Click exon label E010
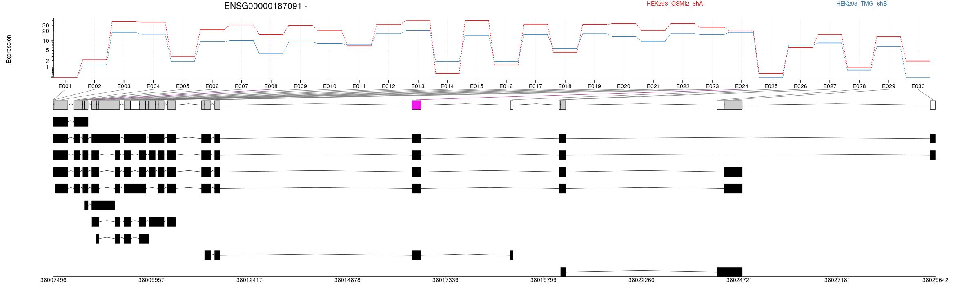Viewport: 980px width, 286px height. point(330,86)
